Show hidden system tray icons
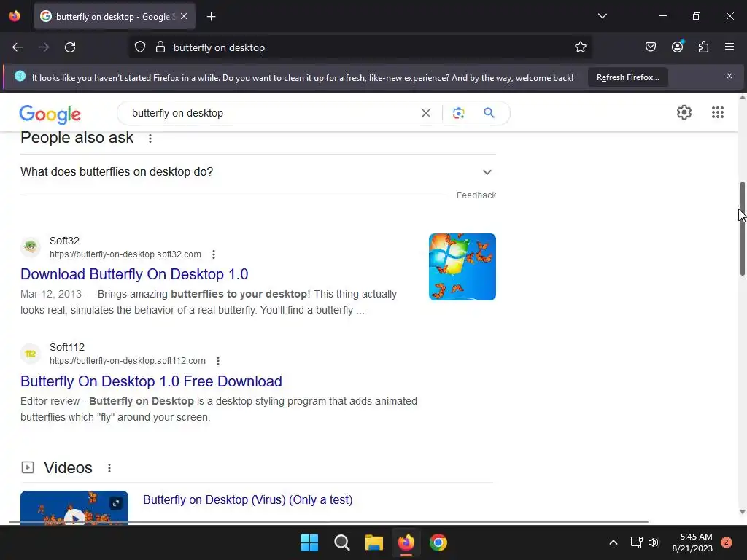 click(613, 542)
